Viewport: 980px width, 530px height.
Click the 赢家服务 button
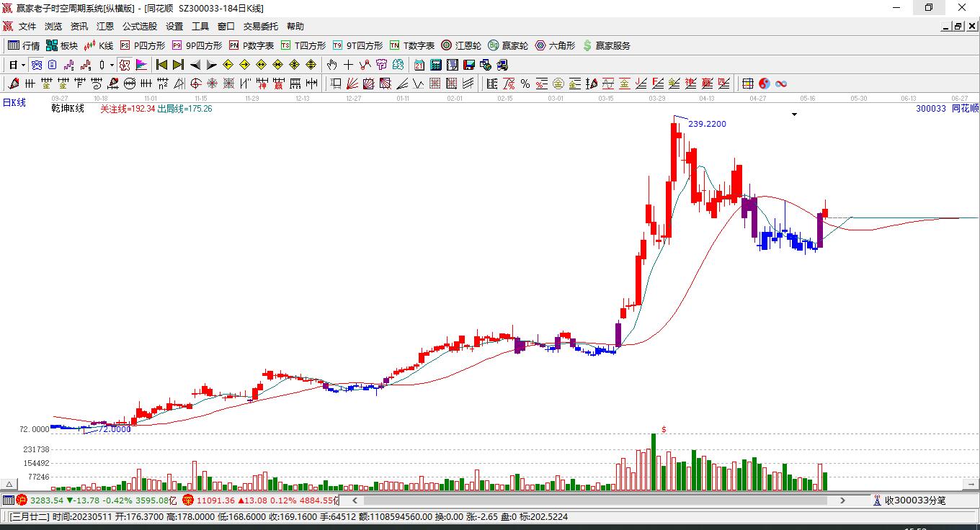606,45
